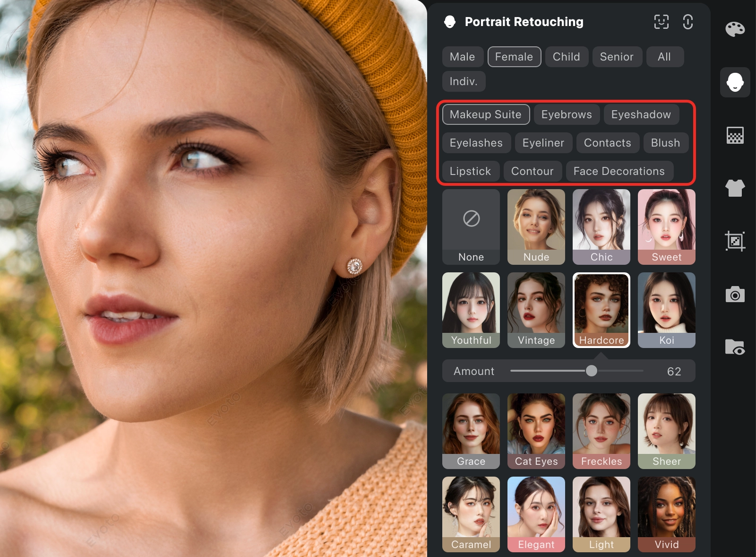Screen dimensions: 756x557
Task: Click the Amount value 62
Action: click(674, 372)
